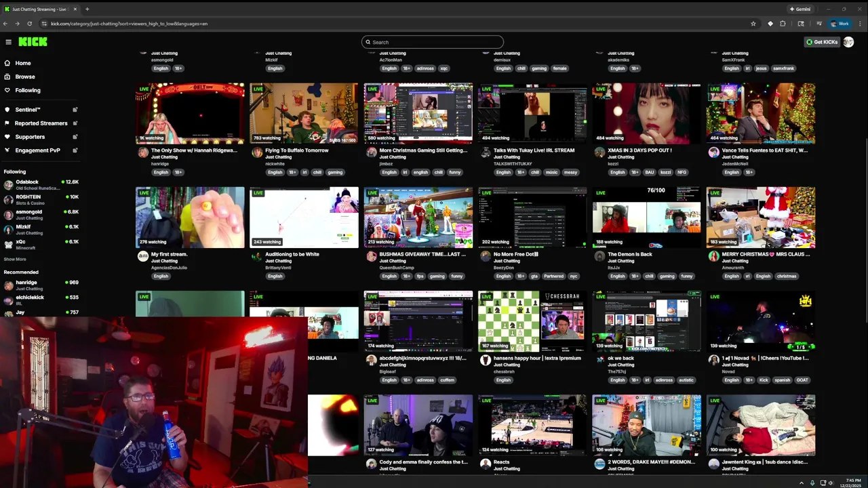Screen dimensions: 868x488
Task: Click the female tag under demisux
Action: click(559, 68)
